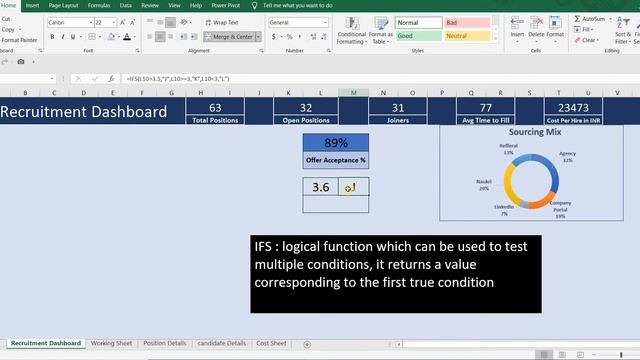Toggle Bold formatting
Screen dimensions: 640x360
(52, 37)
